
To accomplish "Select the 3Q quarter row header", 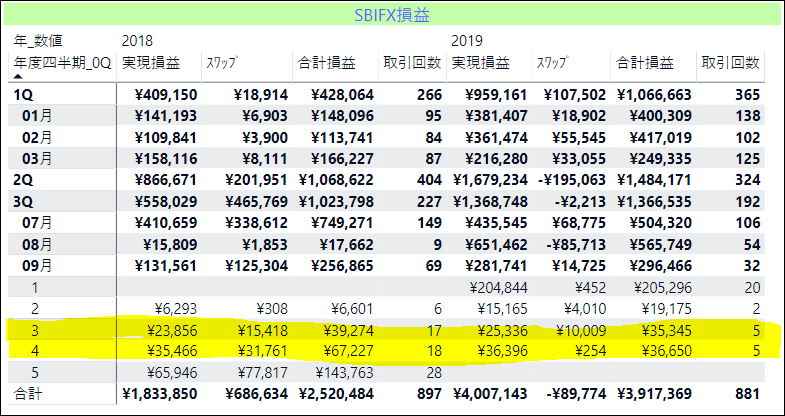I will (23, 201).
